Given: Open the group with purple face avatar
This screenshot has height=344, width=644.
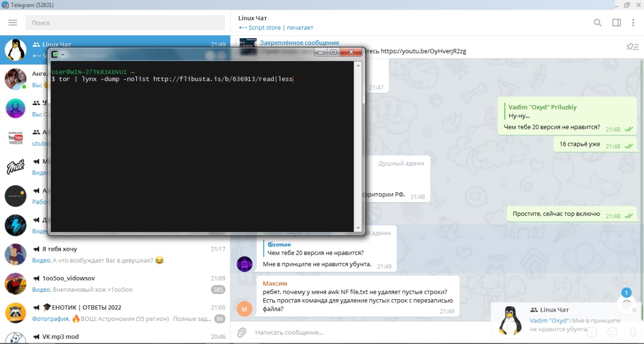Looking at the screenshot, I should 16,108.
